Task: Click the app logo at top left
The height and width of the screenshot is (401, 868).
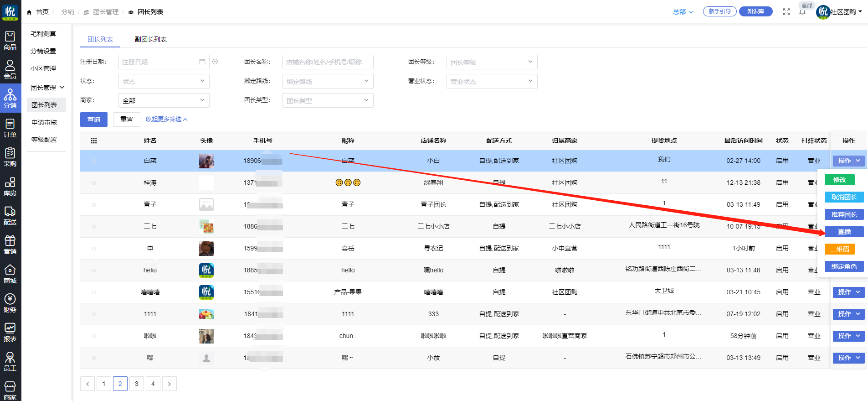Action: (x=10, y=12)
